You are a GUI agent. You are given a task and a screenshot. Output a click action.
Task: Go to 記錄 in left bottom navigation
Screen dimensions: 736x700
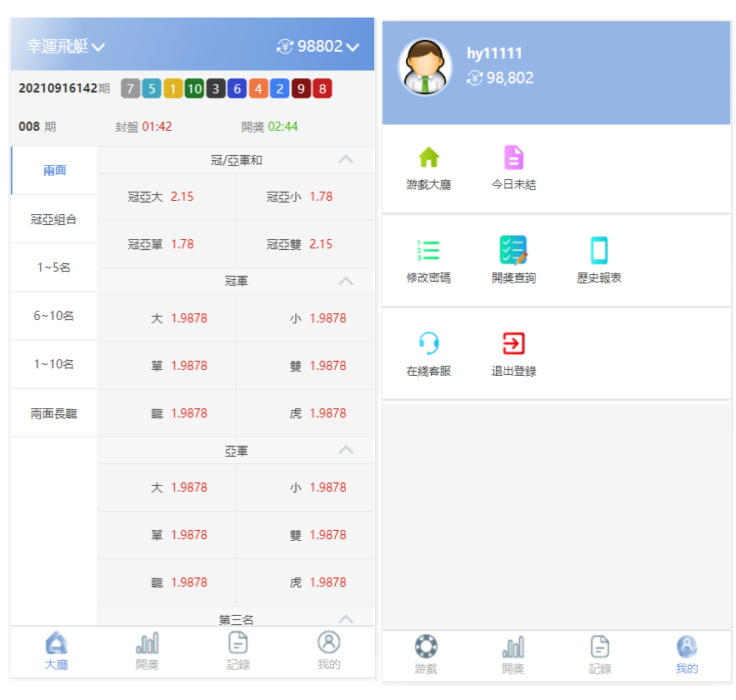click(x=238, y=651)
